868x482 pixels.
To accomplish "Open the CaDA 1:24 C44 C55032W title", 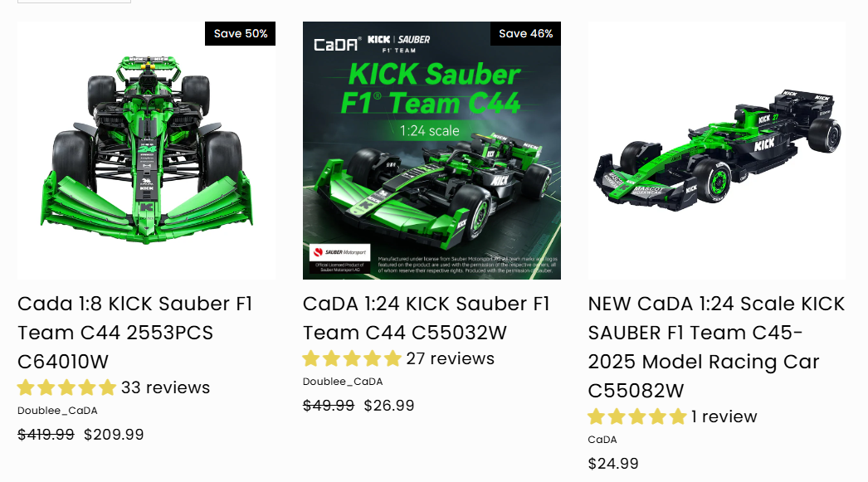I will pyautogui.click(x=426, y=318).
